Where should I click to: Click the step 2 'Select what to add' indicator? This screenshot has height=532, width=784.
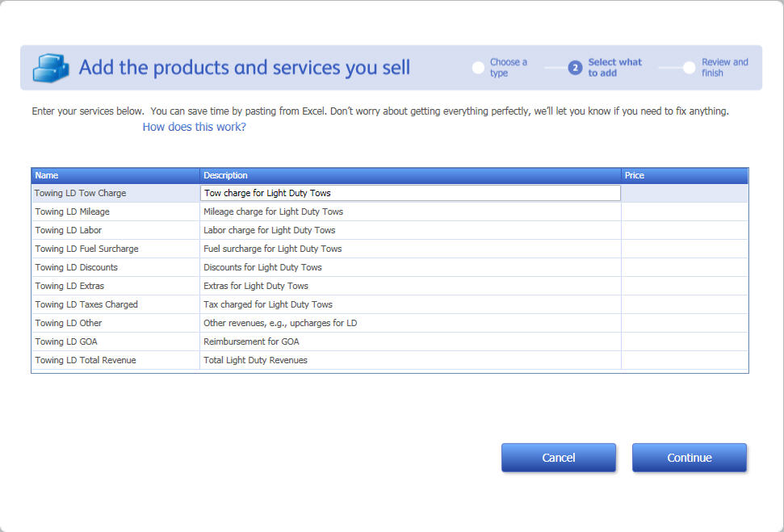(x=575, y=68)
